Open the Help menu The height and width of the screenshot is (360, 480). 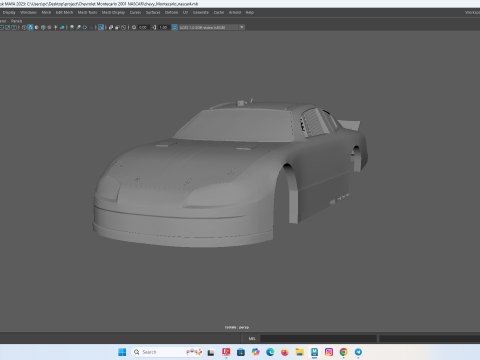250,12
